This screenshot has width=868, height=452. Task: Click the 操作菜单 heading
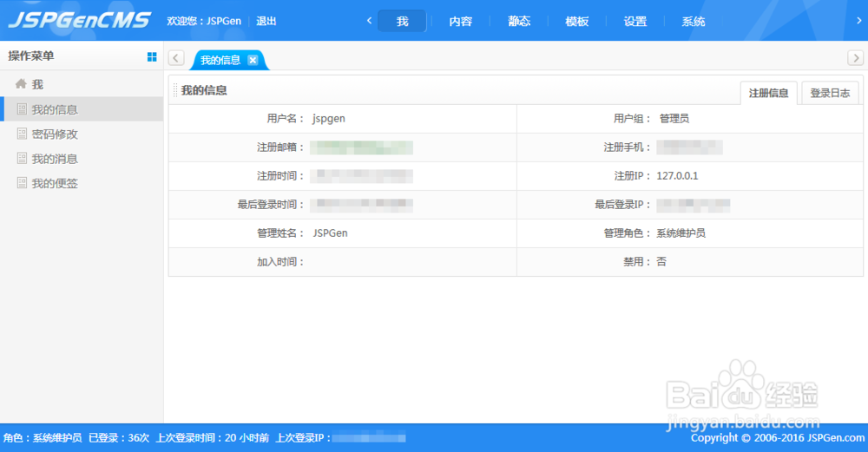tap(31, 56)
